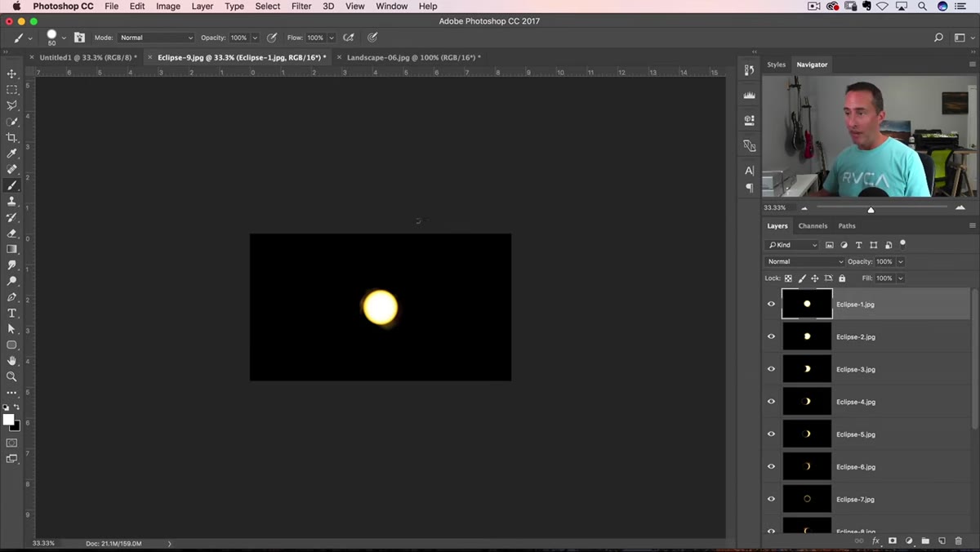Click the Navigator zoom slider handle
Image resolution: width=980 pixels, height=552 pixels.
tap(871, 210)
